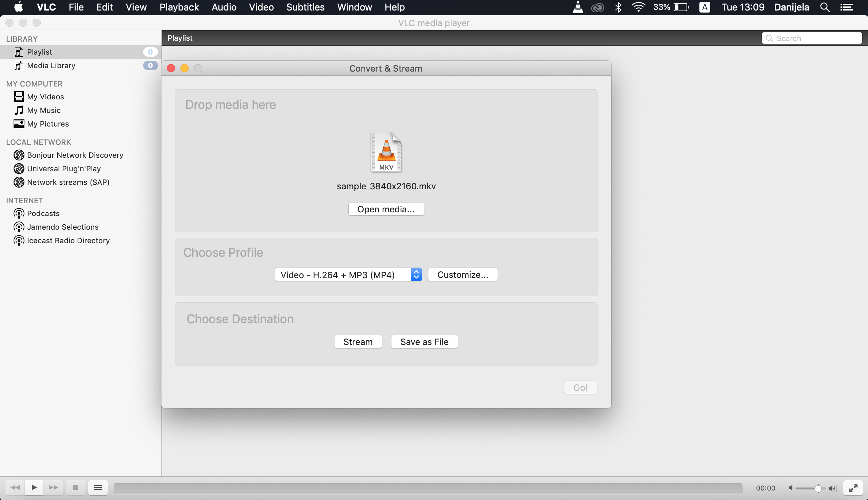Screen dimensions: 868x500
Task: Open the Subtitles menu
Action: [x=305, y=7]
